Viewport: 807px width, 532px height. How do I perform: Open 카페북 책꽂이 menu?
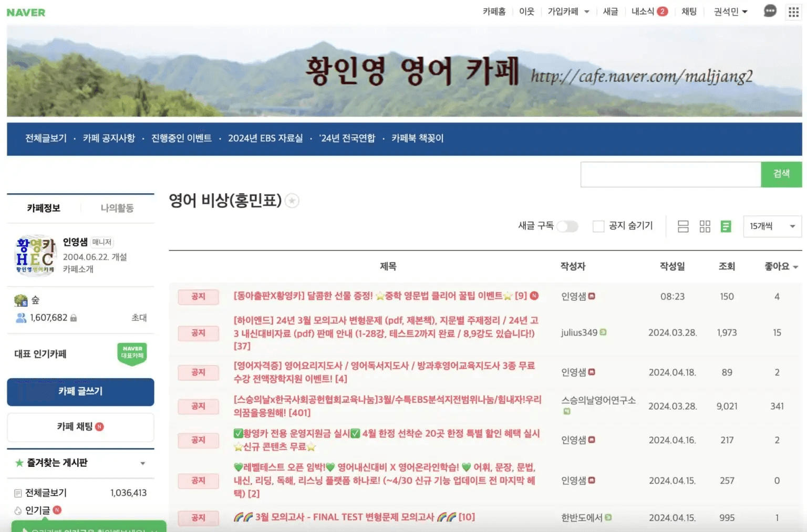tap(417, 138)
